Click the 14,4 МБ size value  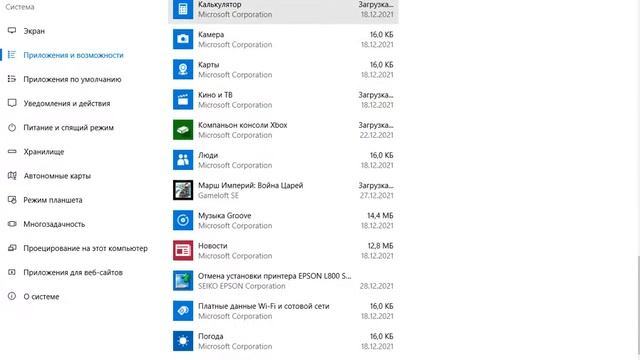click(380, 216)
